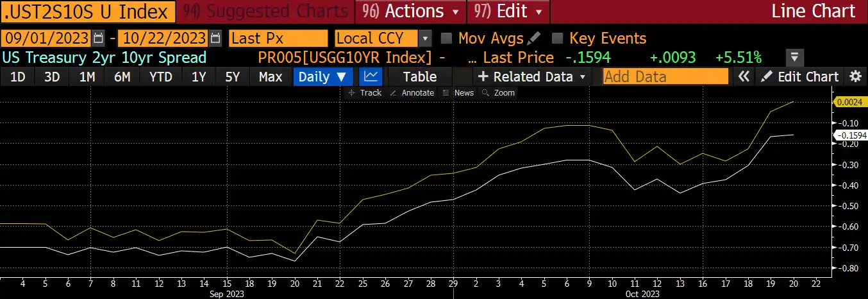
Task: Activate the Track crosshair tool
Action: [x=364, y=93]
